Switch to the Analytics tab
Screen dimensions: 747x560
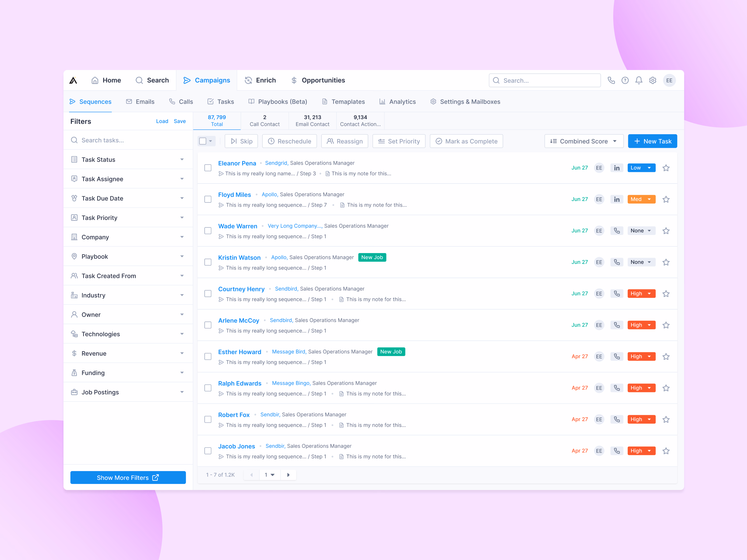(397, 101)
